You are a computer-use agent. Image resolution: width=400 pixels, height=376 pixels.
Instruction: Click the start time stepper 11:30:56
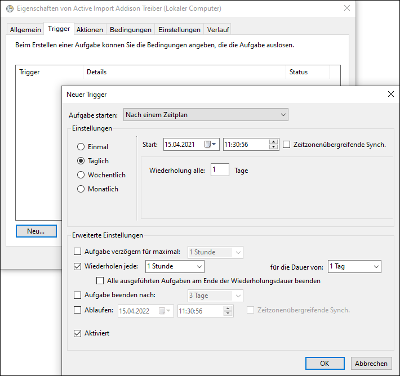pyautogui.click(x=274, y=144)
